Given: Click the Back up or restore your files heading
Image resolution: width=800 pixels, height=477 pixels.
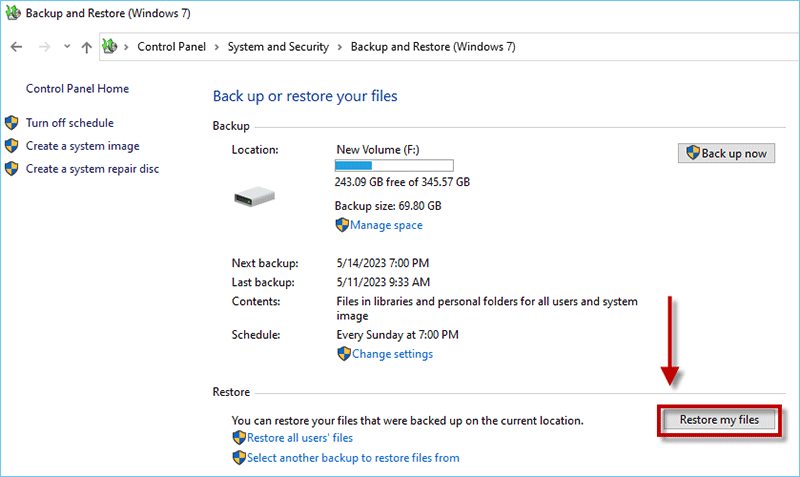Looking at the screenshot, I should point(305,96).
